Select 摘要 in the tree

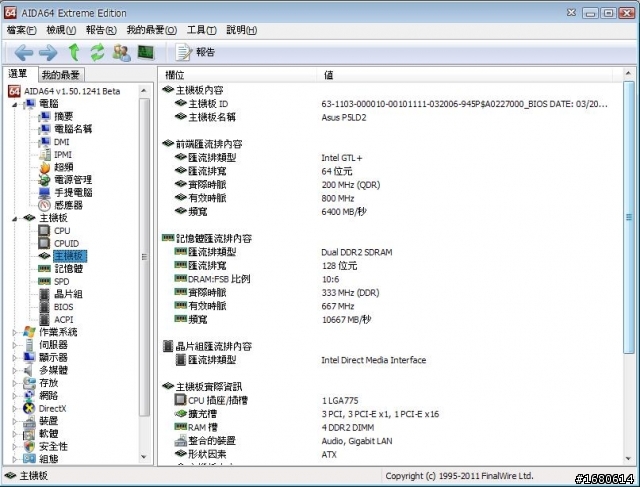tap(64, 116)
